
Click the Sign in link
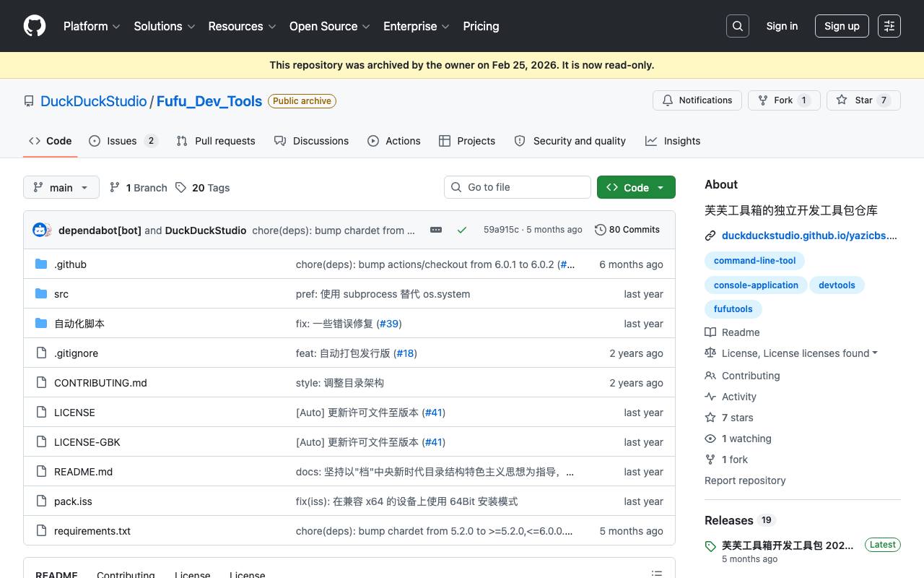(x=782, y=26)
